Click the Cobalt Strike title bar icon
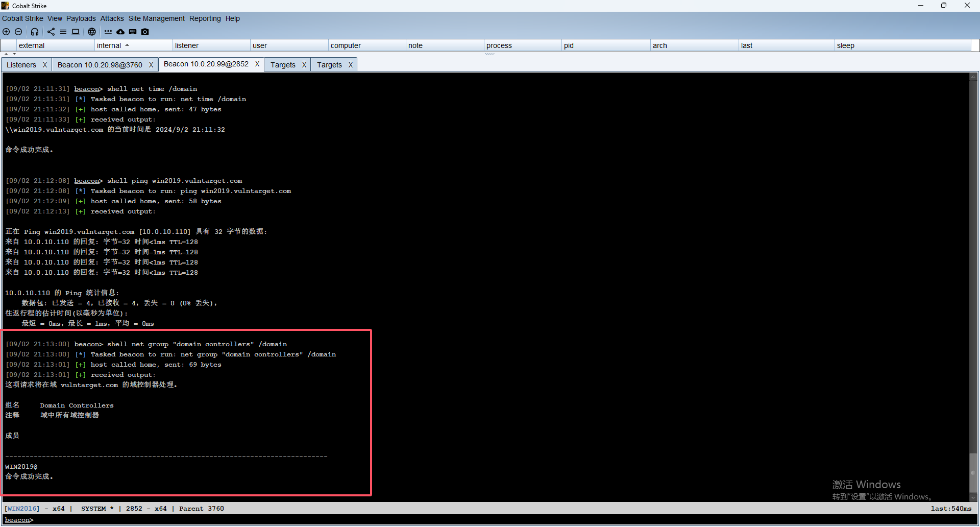Image resolution: width=980 pixels, height=527 pixels. pyautogui.click(x=5, y=6)
